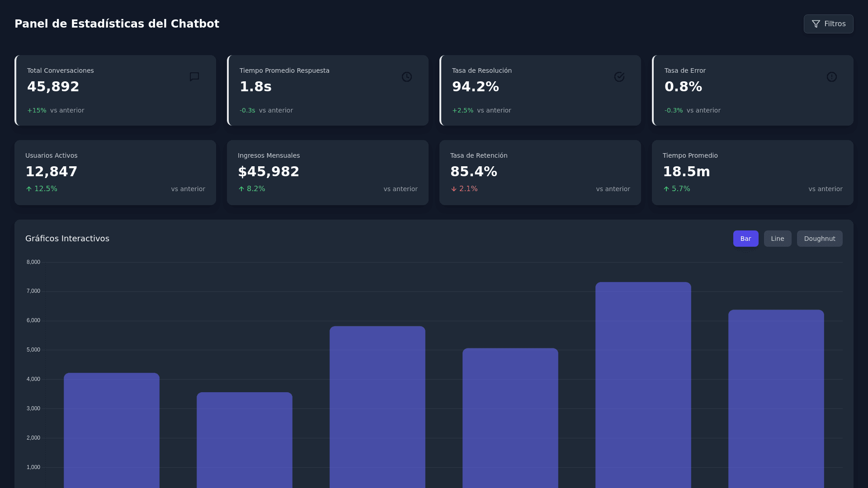This screenshot has width=868, height=488.
Task: Click the up arrow beside 8.2%
Action: pyautogui.click(x=241, y=189)
